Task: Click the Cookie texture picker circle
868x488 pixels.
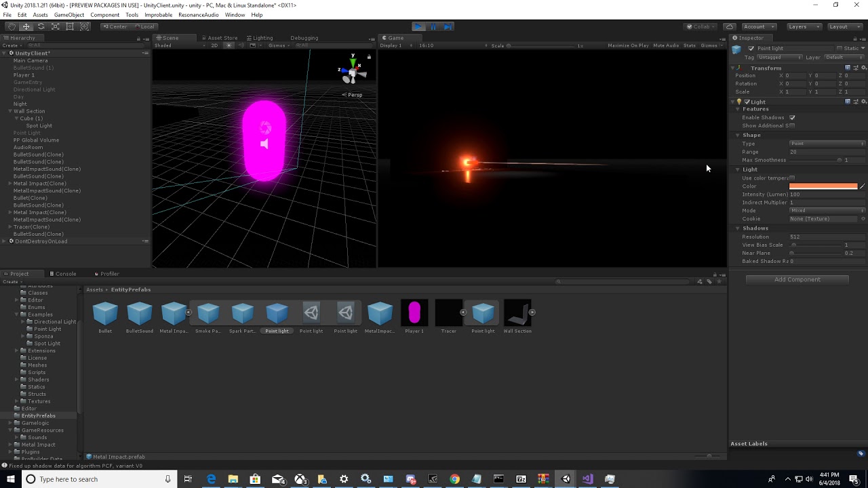Action: [863, 219]
